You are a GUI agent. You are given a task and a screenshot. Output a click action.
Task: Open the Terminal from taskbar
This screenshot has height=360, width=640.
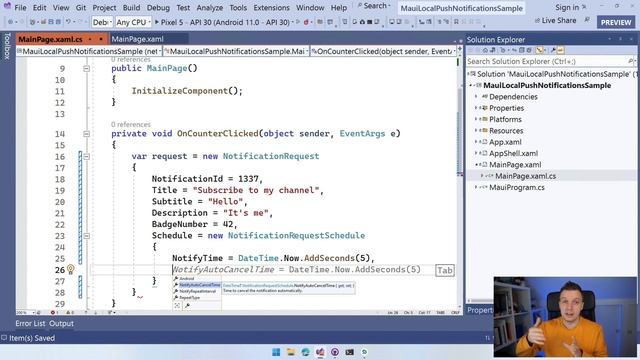[x=350, y=352]
